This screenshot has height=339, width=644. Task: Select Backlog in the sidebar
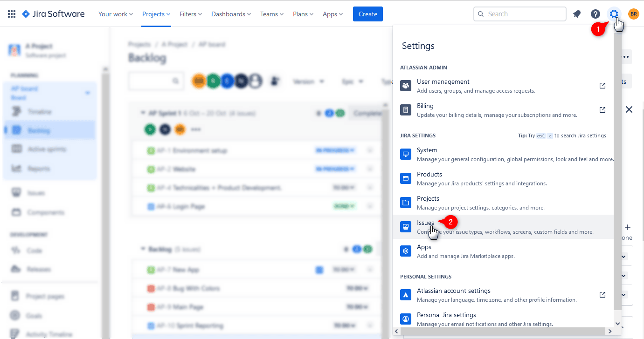[x=49, y=130]
